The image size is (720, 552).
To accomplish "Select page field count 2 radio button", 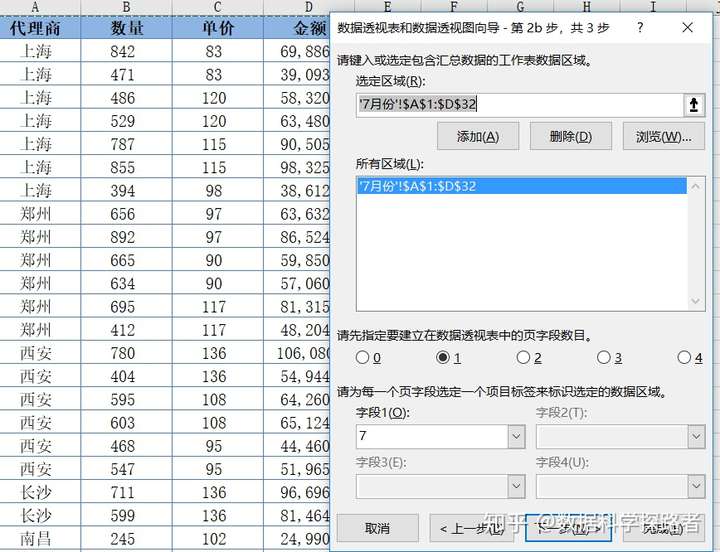I will click(x=523, y=357).
